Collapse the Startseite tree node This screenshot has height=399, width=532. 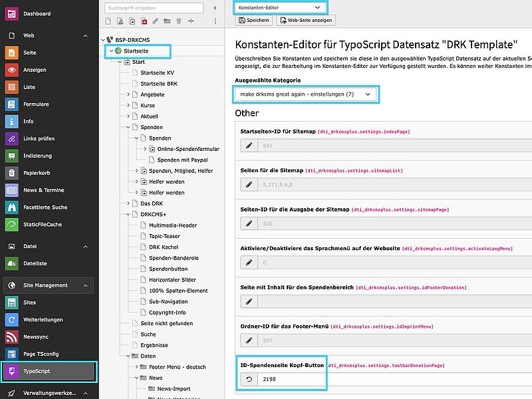112,51
